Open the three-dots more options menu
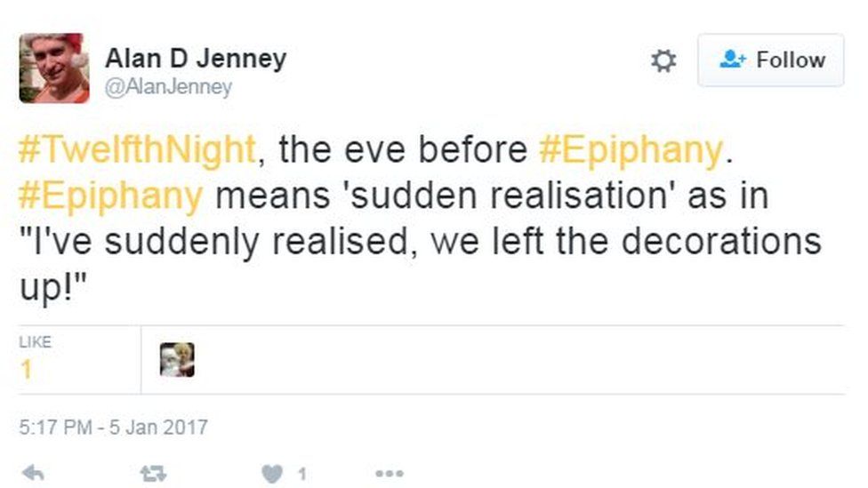Image resolution: width=868 pixels, height=488 pixels. 389,473
